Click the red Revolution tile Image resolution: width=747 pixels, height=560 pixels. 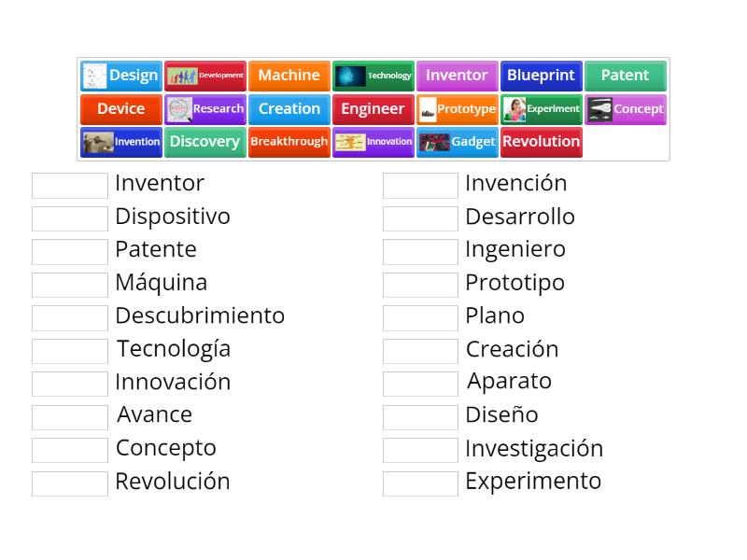click(x=542, y=142)
